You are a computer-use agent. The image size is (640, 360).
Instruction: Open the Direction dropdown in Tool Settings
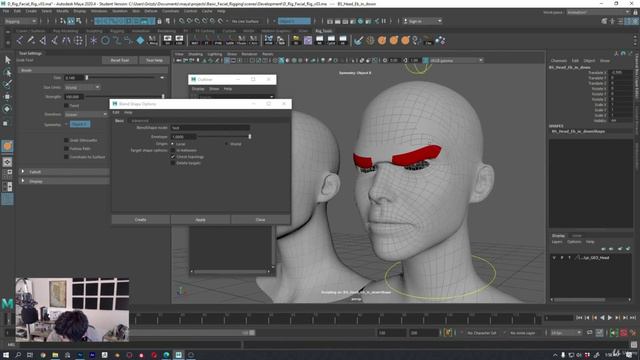point(86,115)
